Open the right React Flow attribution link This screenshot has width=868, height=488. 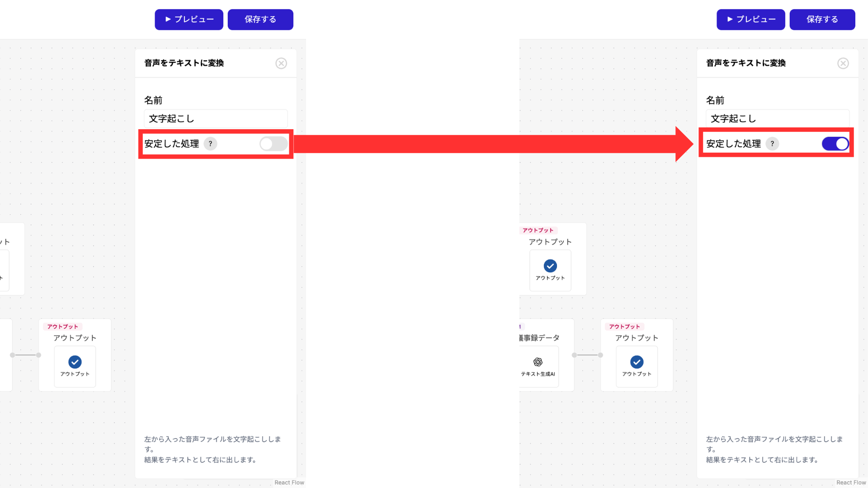[851, 483]
